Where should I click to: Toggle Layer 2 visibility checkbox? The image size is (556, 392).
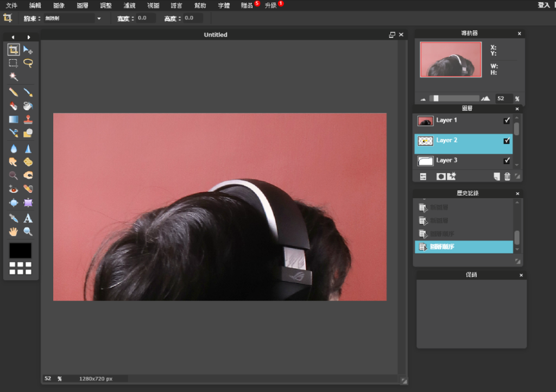point(507,141)
